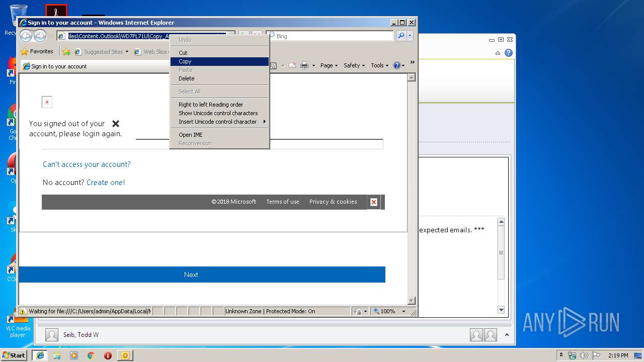644x362 pixels.
Task: Click Outlook message scrollbar up arrow
Action: click(501, 222)
